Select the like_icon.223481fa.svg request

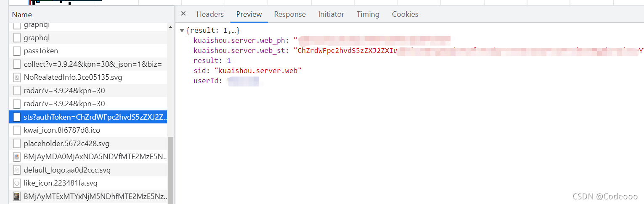(x=88, y=183)
